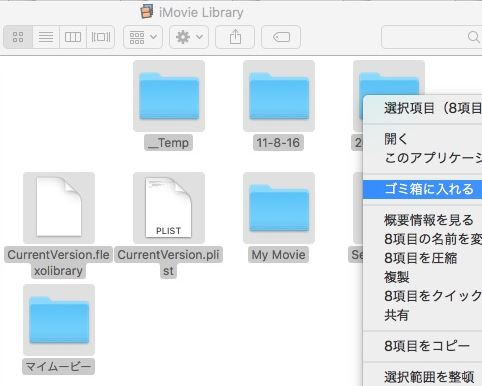Select the My Movie folder icon
This screenshot has width=482, height=386.
pos(279,208)
